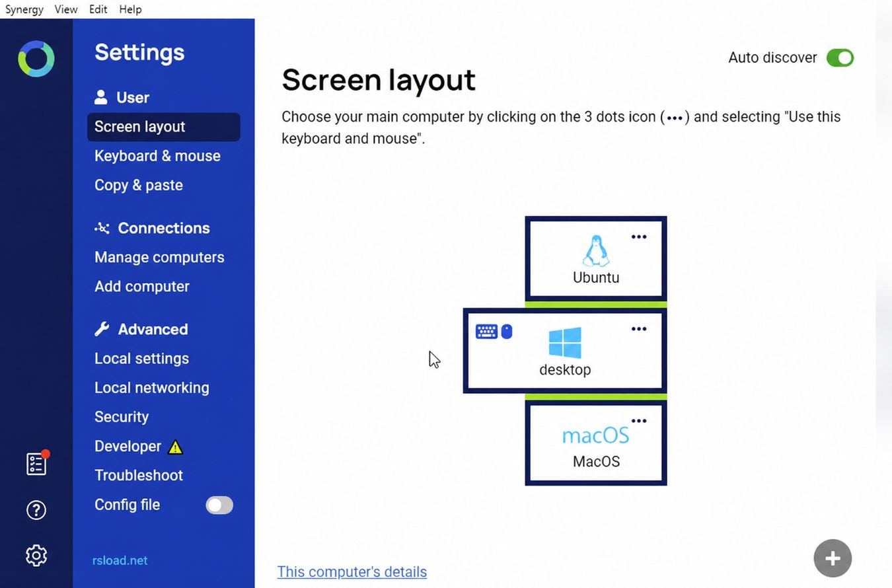The width and height of the screenshot is (892, 588).
Task: Click the Advanced section header
Action: [153, 329]
